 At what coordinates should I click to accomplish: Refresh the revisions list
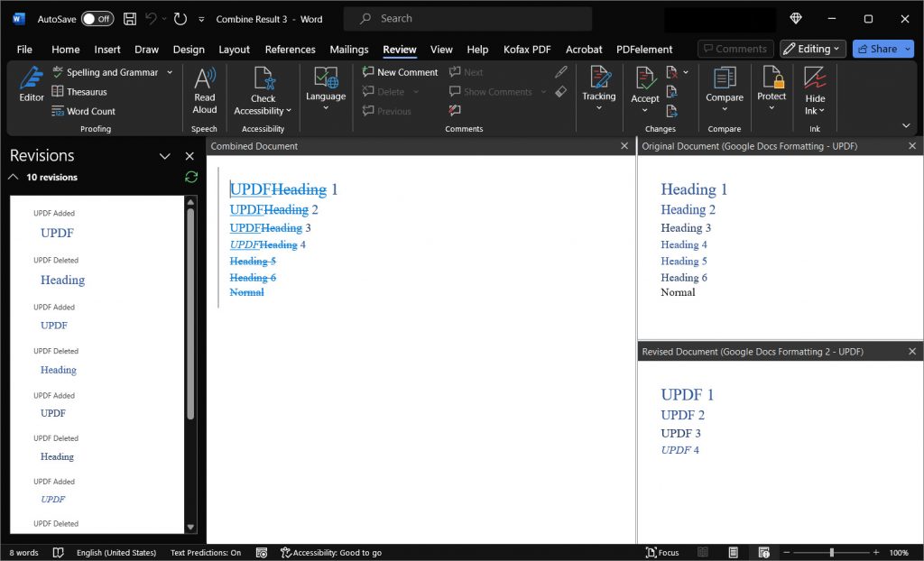point(190,177)
